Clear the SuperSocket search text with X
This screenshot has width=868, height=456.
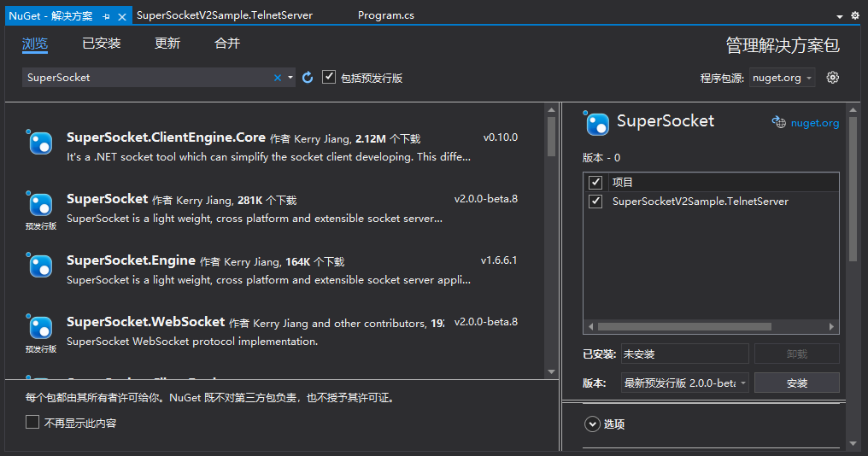(278, 78)
